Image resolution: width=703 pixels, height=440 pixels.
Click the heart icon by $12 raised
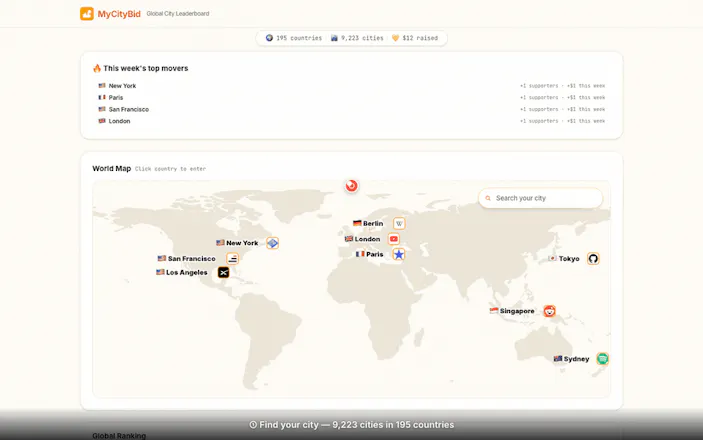click(x=395, y=38)
